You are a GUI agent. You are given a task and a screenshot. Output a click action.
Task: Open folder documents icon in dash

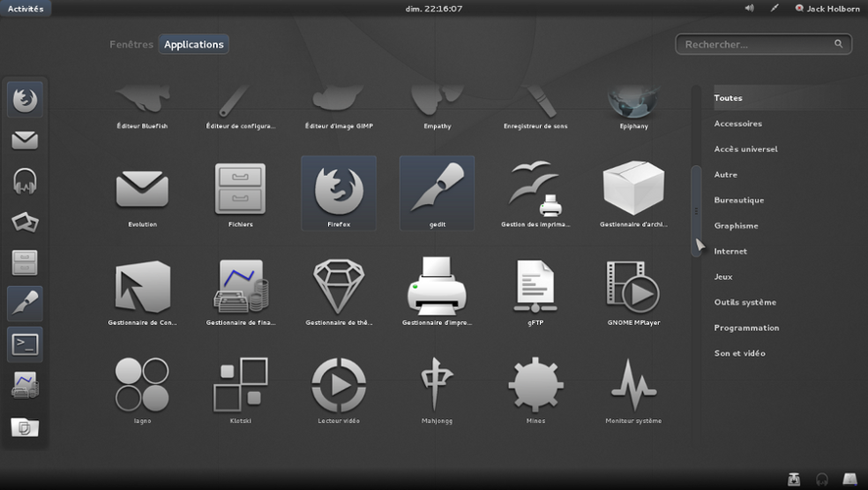[x=25, y=426]
